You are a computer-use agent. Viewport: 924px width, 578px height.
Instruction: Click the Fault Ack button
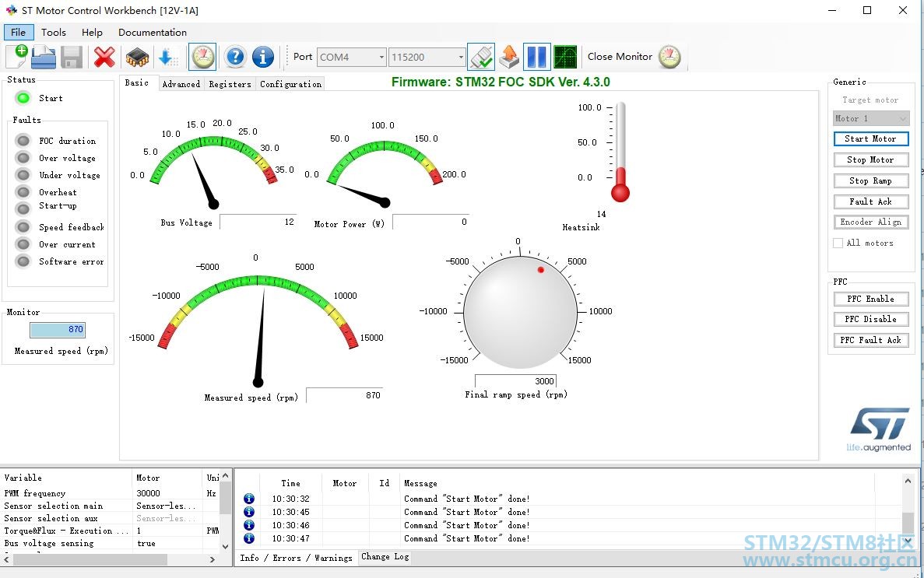[871, 201]
